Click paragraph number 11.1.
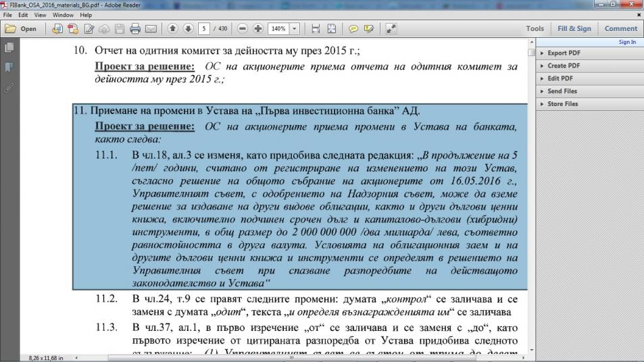Screen dimensions: 644x362 click(106, 155)
